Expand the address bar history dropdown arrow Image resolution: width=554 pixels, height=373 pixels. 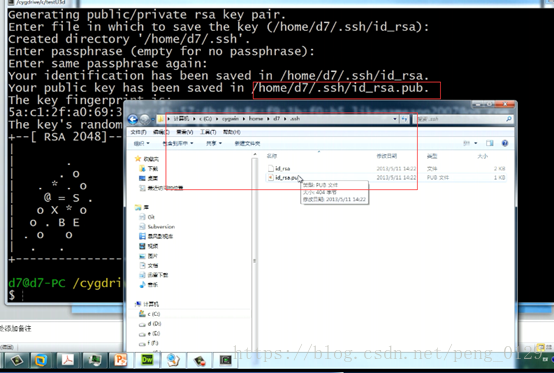[395, 119]
